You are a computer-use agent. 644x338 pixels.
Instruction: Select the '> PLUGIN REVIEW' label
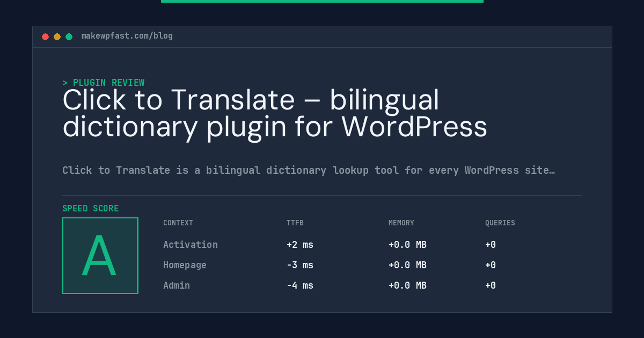[x=103, y=83]
